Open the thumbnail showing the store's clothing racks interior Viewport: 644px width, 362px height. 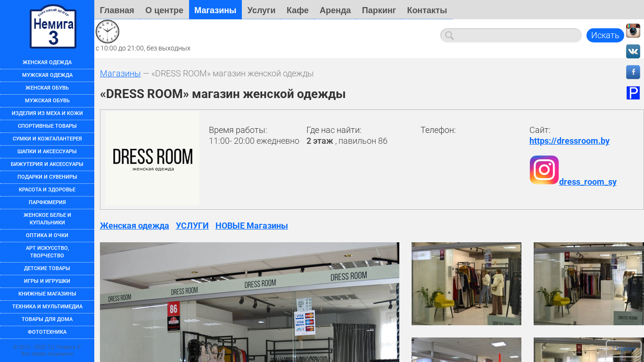click(x=588, y=284)
